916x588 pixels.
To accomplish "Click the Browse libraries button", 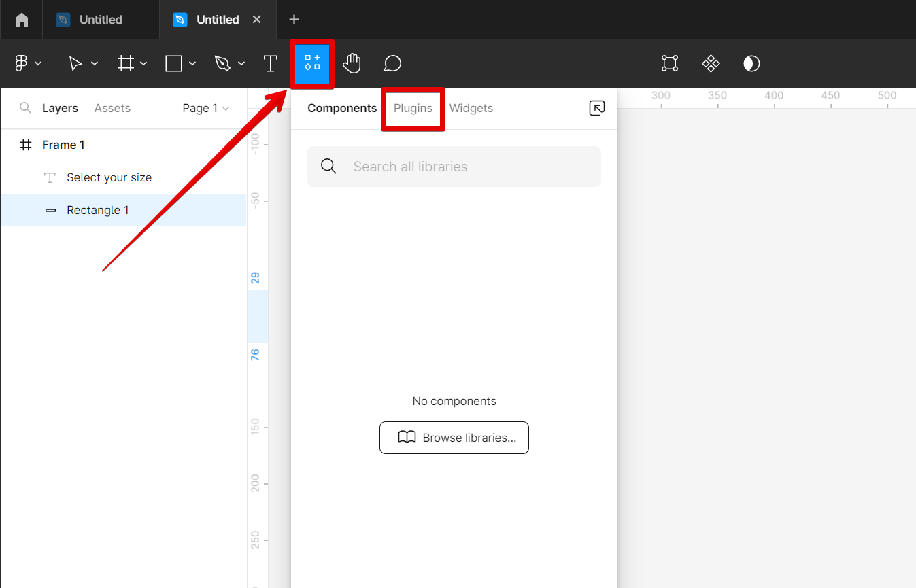I will click(x=454, y=438).
